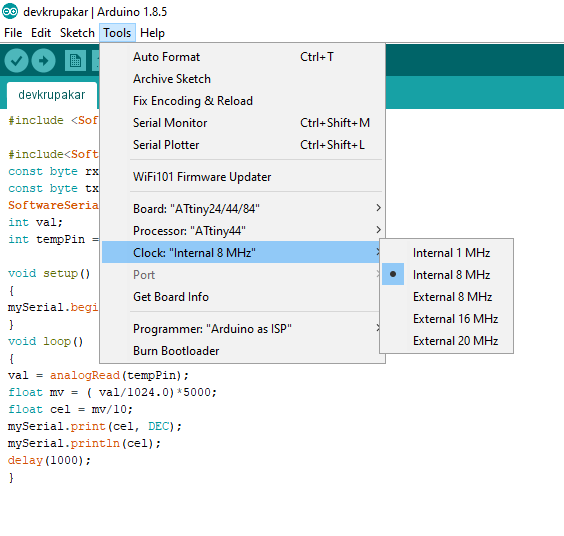The height and width of the screenshot is (536, 564).
Task: Click the Upload arrow toolbar icon
Action: point(43,60)
